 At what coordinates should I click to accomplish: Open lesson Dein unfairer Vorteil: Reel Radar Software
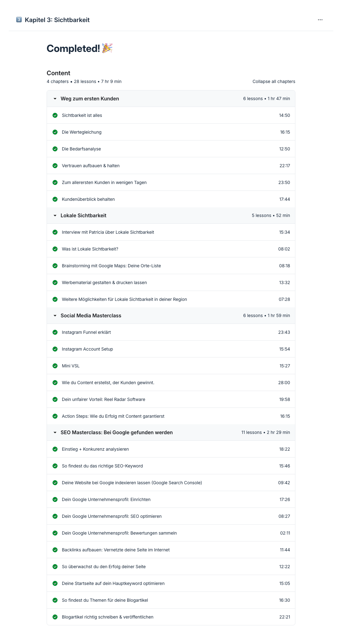tap(171, 399)
